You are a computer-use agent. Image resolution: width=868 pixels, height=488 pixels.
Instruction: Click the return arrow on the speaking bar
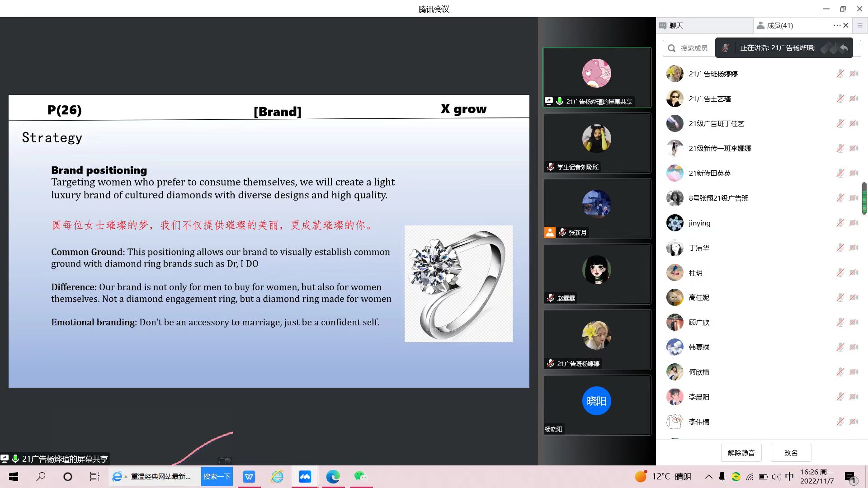click(x=844, y=48)
